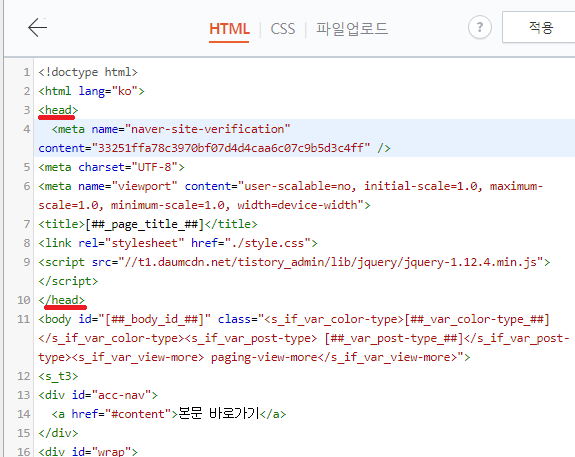Open the 파일업로드 tab

pos(352,29)
